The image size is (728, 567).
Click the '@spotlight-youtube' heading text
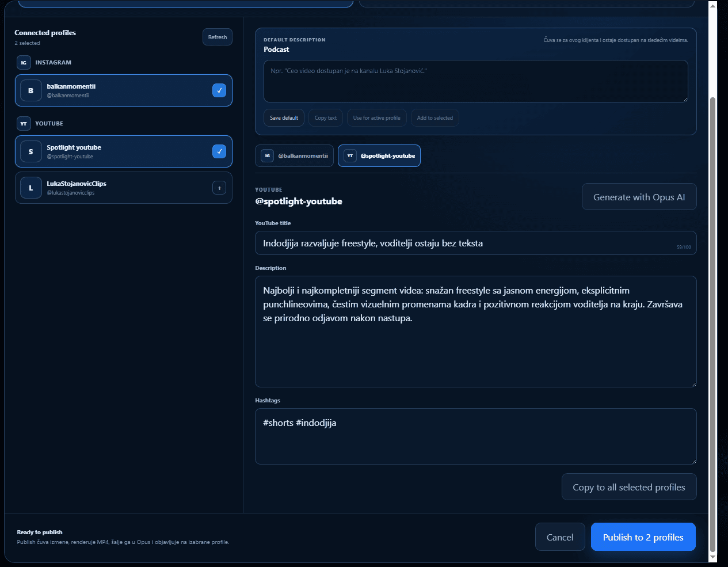point(299,201)
